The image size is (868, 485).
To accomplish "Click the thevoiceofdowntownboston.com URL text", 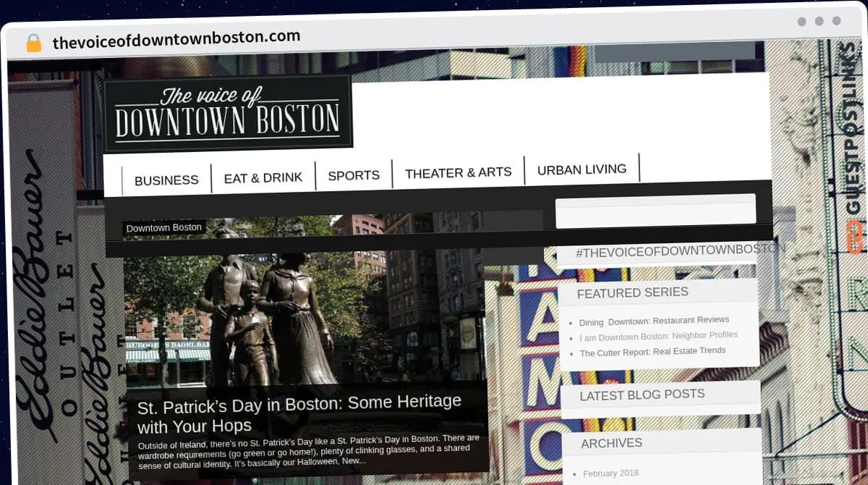I will click(x=176, y=38).
